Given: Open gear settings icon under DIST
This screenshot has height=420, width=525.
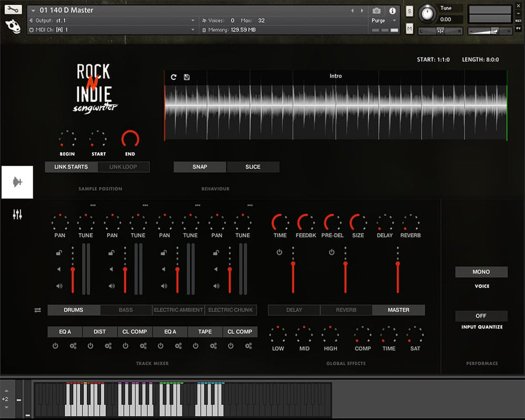Looking at the screenshot, I should click(x=108, y=346).
